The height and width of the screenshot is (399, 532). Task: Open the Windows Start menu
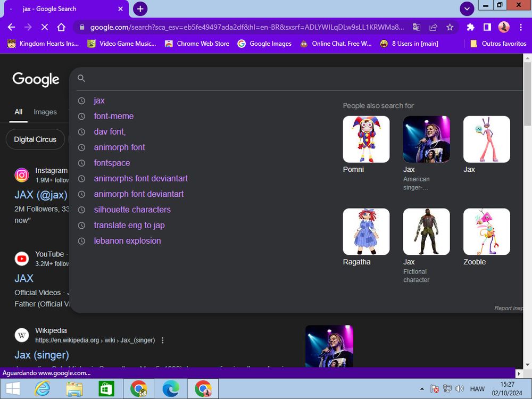(x=13, y=388)
